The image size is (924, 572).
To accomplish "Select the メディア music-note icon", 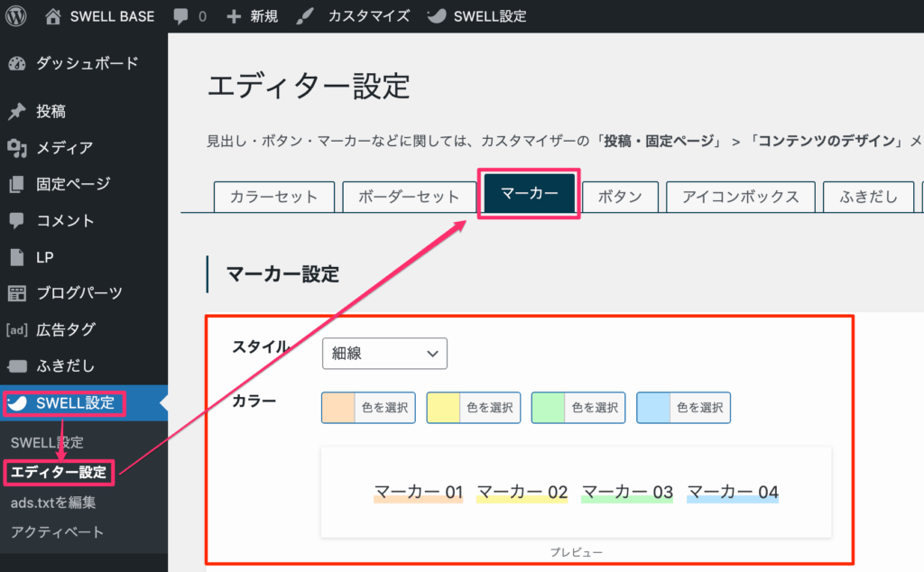I will pyautogui.click(x=20, y=147).
